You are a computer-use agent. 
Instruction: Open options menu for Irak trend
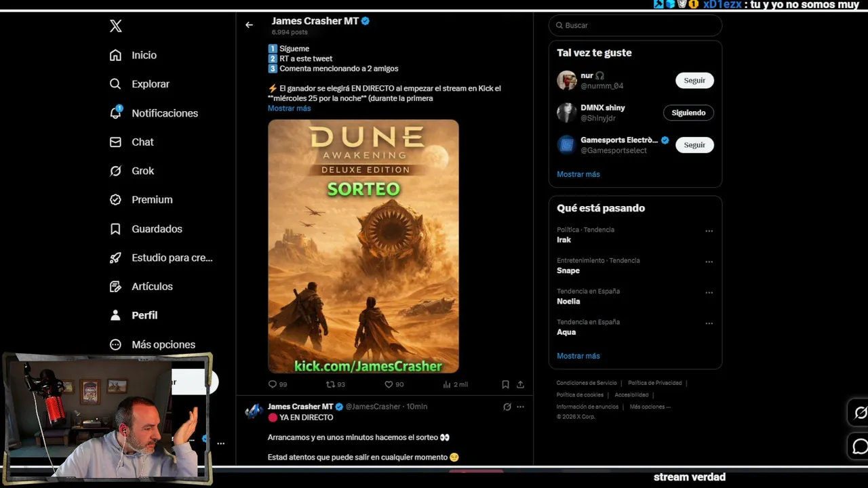point(709,231)
